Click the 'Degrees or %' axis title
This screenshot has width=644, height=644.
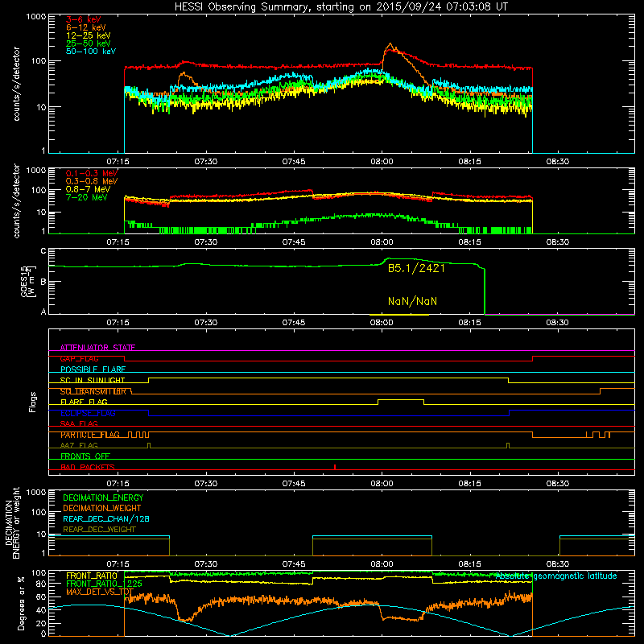pos(21,603)
